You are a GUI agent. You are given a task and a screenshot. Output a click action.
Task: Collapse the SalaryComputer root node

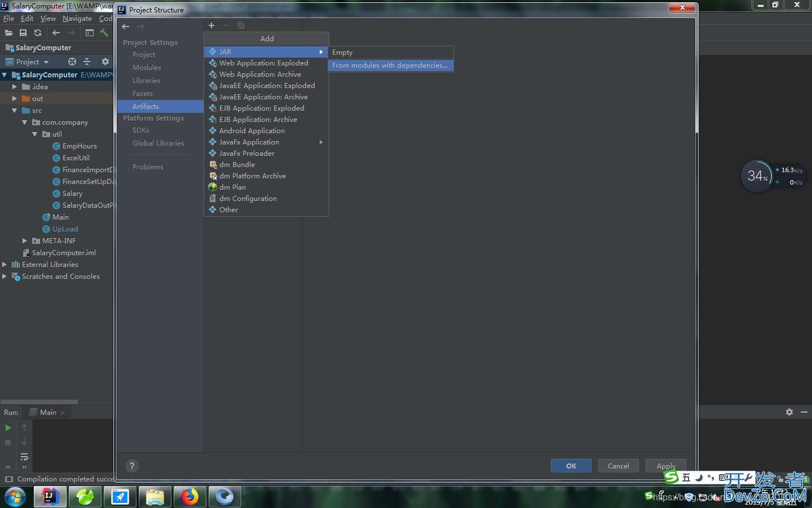pos(5,75)
